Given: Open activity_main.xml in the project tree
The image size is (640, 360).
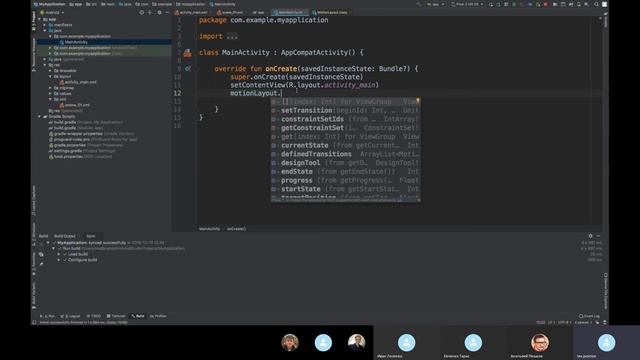Looking at the screenshot, I should tap(80, 82).
